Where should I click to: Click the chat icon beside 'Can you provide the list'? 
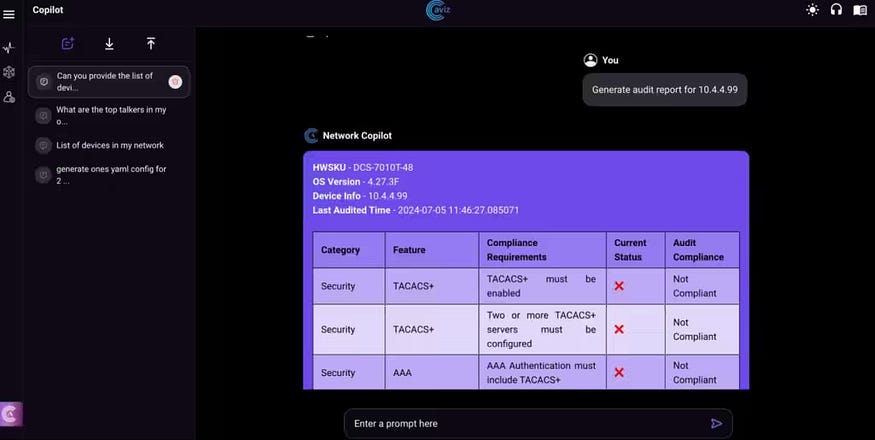click(43, 82)
